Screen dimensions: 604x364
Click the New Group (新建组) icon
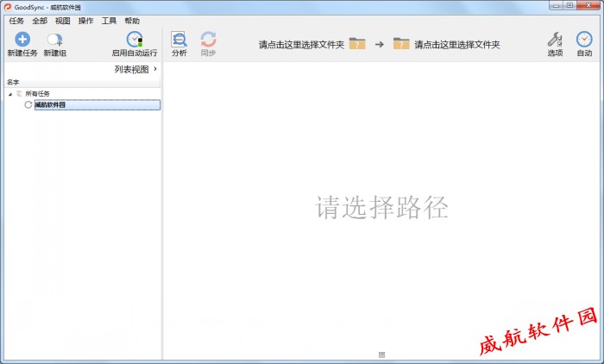(x=54, y=40)
